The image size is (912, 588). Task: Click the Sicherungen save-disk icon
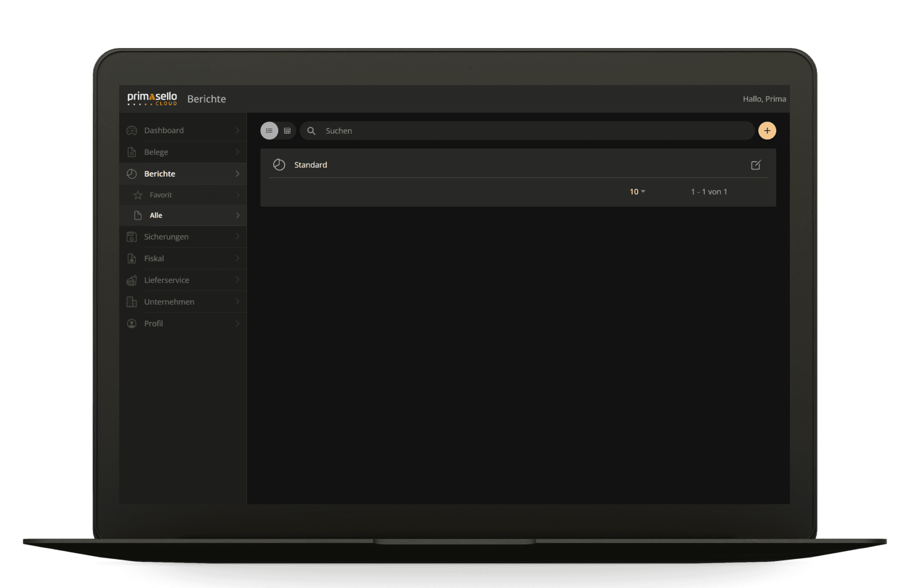[x=132, y=237]
